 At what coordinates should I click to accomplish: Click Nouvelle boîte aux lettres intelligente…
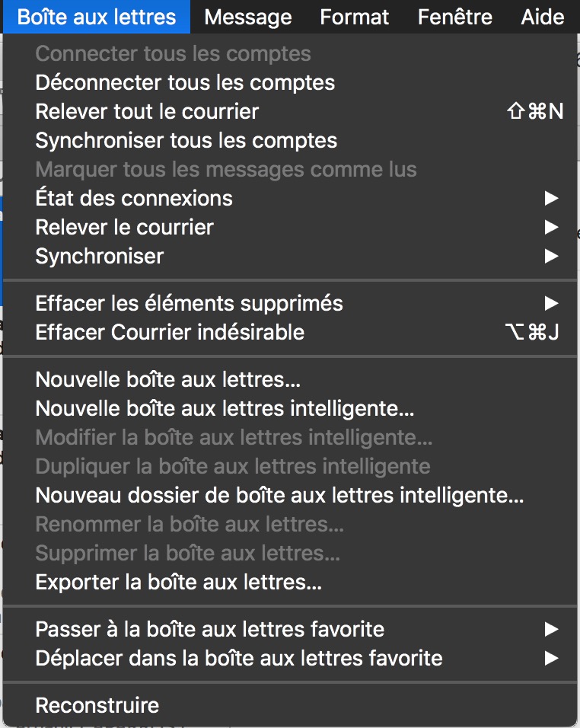225,408
